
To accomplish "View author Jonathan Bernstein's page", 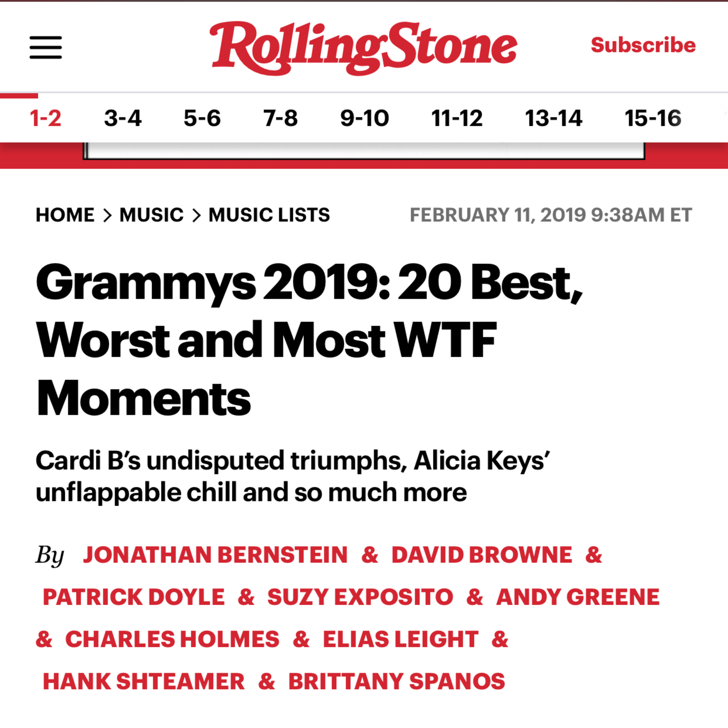I will click(215, 555).
